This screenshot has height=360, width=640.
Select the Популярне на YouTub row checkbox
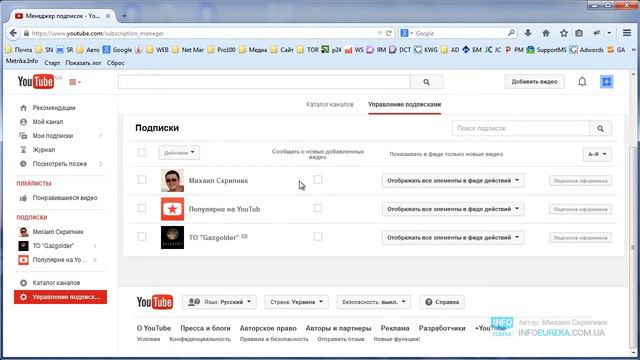(142, 208)
